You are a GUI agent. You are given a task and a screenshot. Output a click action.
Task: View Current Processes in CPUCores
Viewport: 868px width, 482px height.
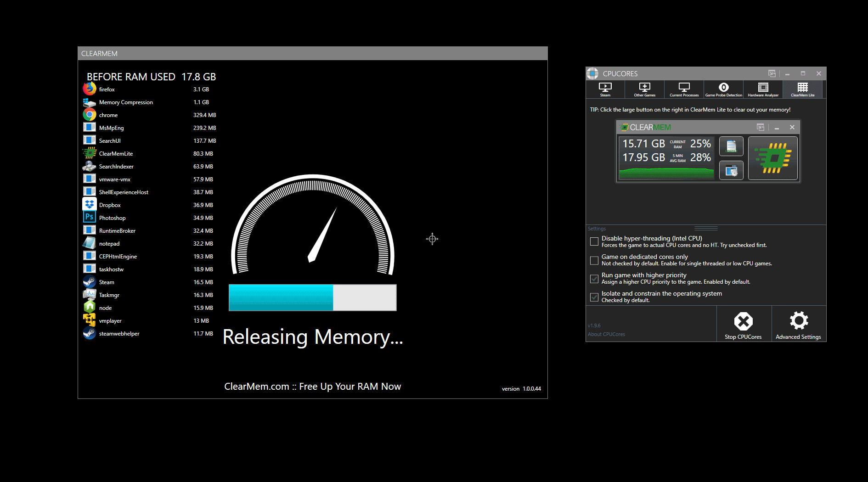click(x=684, y=89)
